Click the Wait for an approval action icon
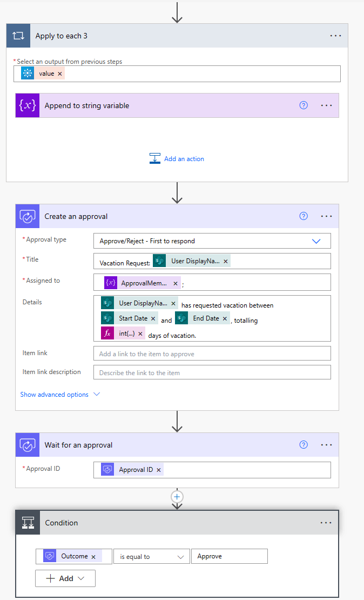 27,444
